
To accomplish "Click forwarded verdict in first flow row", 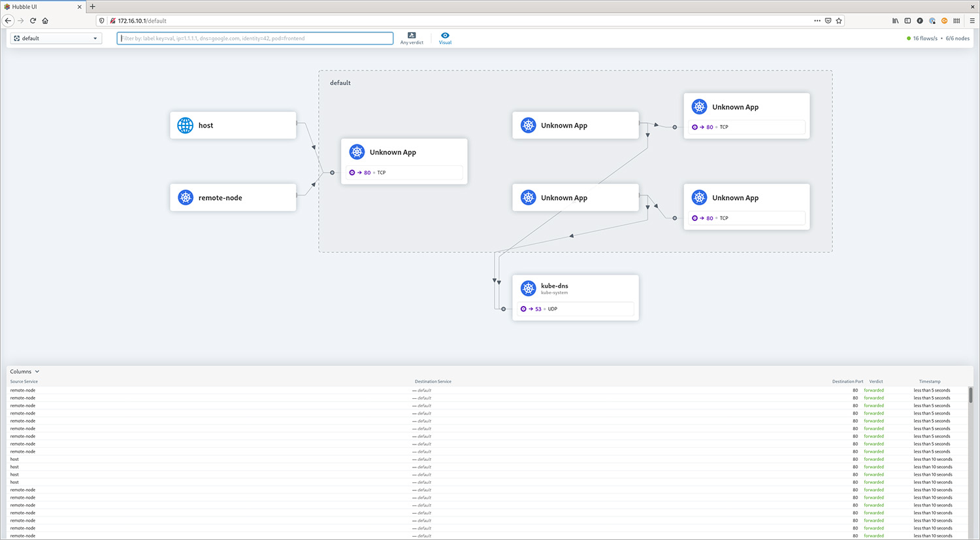I will [874, 390].
